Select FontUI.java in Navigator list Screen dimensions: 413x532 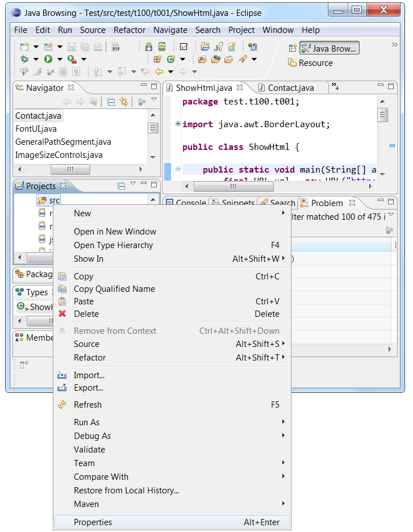(36, 129)
